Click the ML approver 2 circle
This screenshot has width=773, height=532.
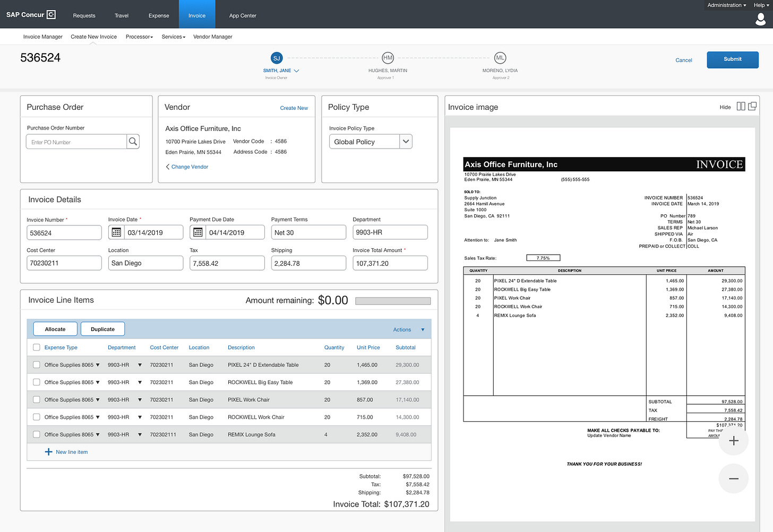pos(500,58)
